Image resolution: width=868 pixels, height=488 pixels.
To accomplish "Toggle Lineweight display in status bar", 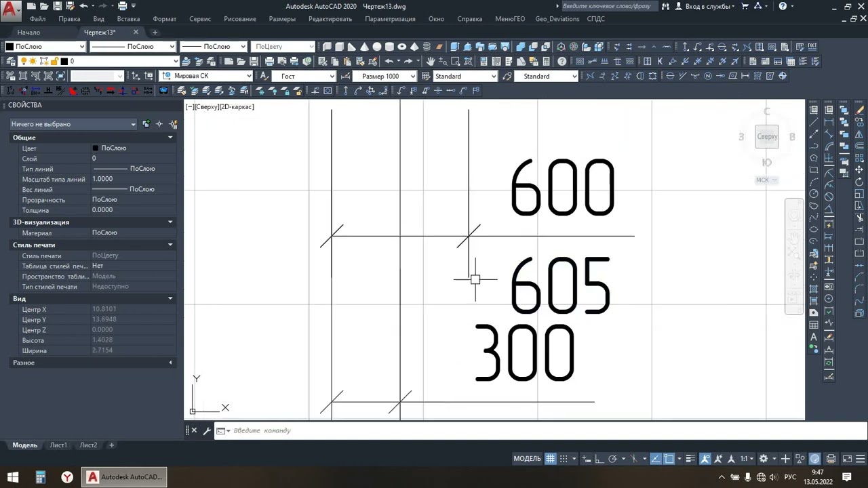I will [690, 459].
